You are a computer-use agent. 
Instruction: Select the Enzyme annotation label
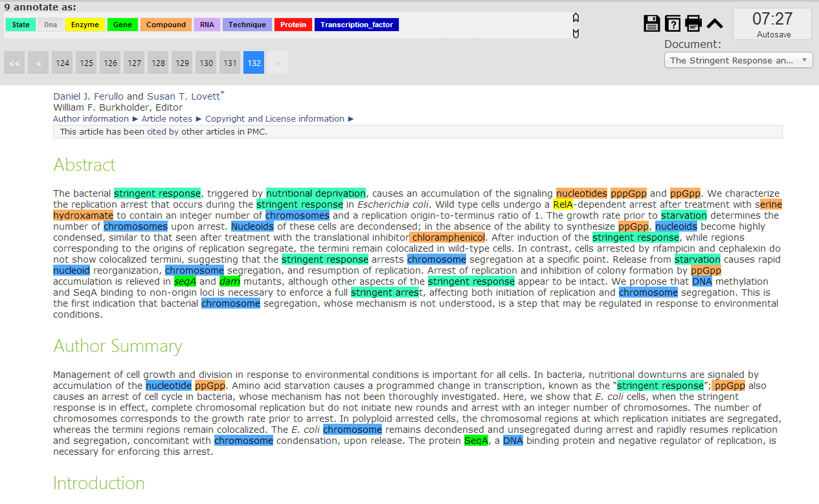coord(85,25)
